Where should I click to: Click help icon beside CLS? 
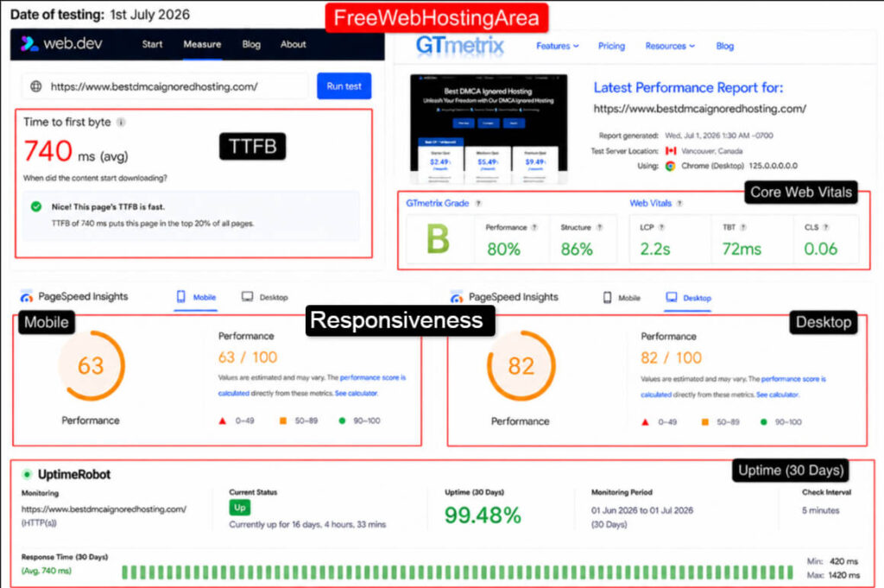pyautogui.click(x=825, y=227)
